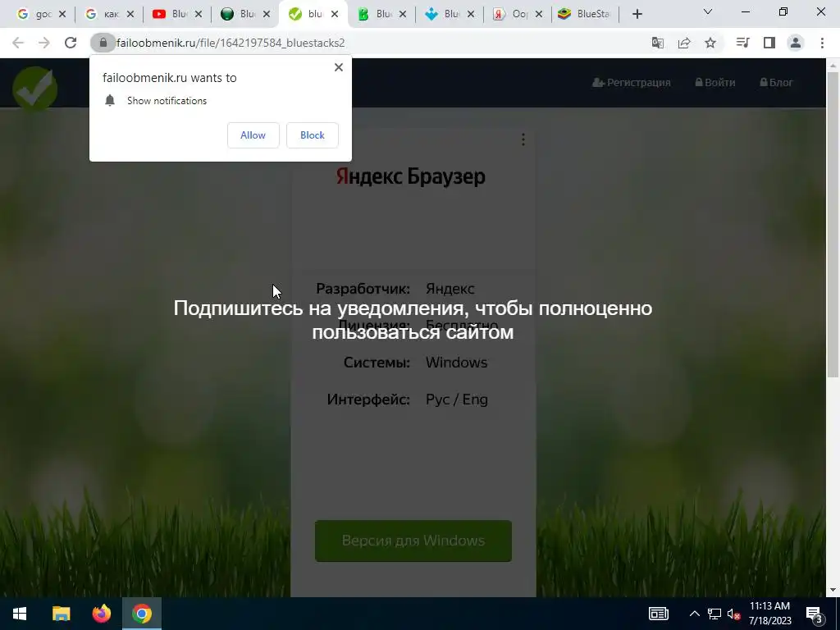Click the Версия для Windows button
Image resolution: width=840 pixels, height=630 pixels.
[x=413, y=541]
